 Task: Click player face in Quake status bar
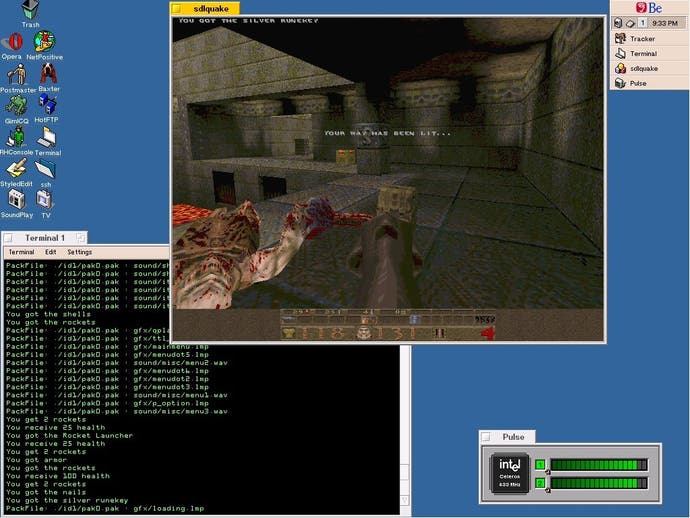pos(364,333)
